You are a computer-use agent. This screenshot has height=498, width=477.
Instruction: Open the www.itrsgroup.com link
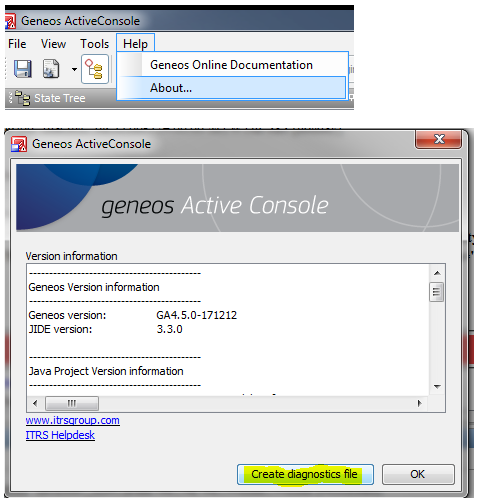pos(73,420)
